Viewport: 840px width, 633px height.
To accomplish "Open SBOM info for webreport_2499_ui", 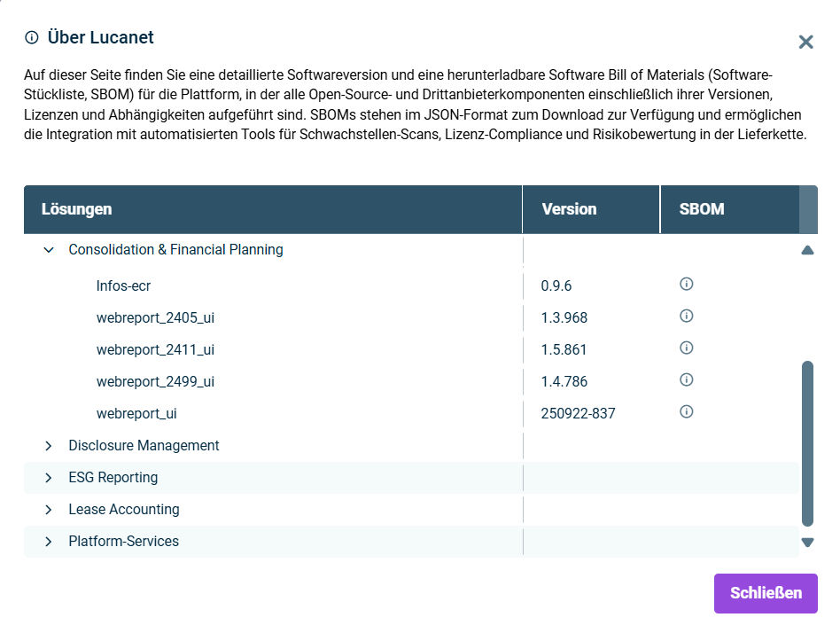I will (x=686, y=380).
